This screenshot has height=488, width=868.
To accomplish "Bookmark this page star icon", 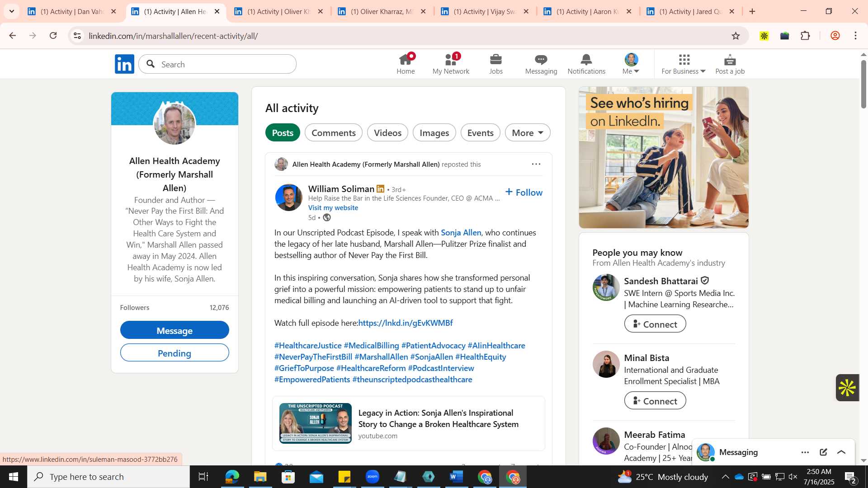I will click(736, 36).
